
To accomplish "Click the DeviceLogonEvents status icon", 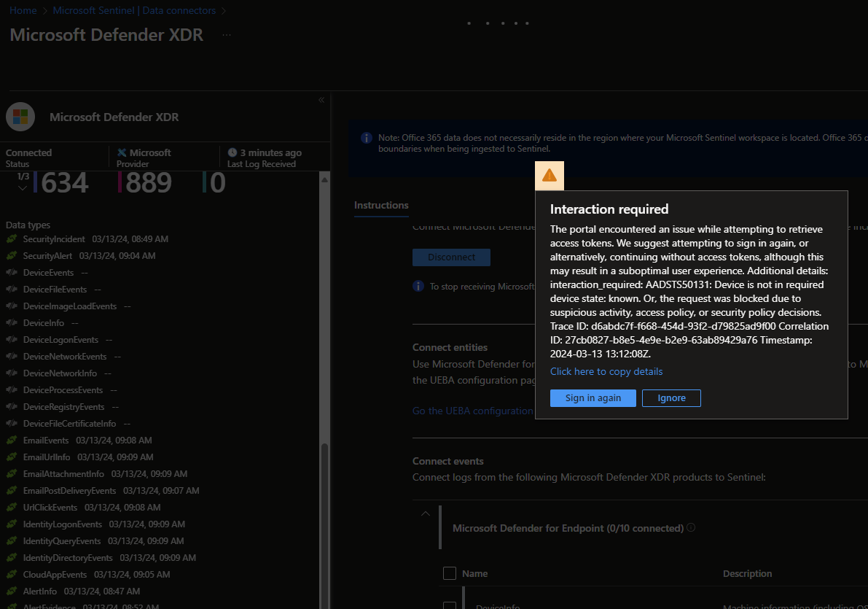I will (x=12, y=340).
